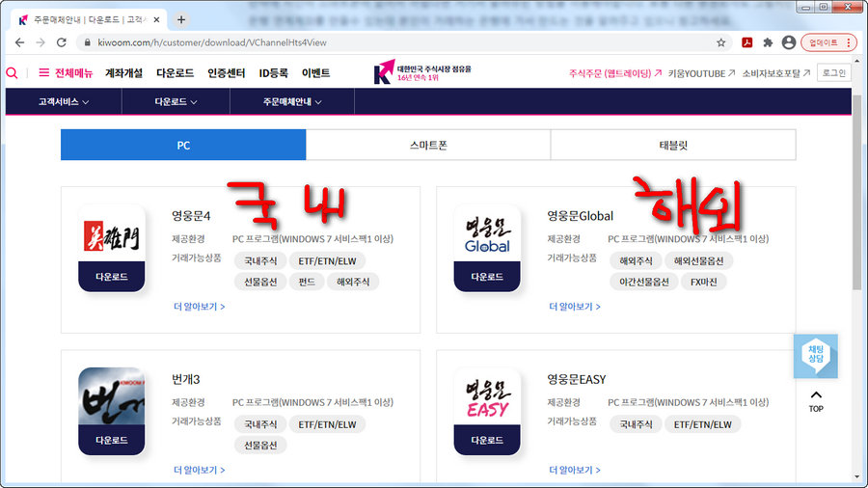Expand the 고객서비스 dropdown

click(64, 102)
